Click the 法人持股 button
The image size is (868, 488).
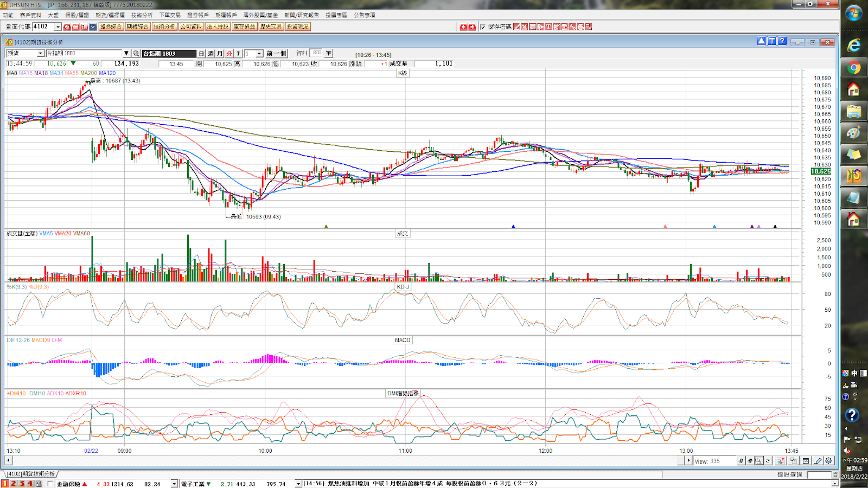click(218, 27)
